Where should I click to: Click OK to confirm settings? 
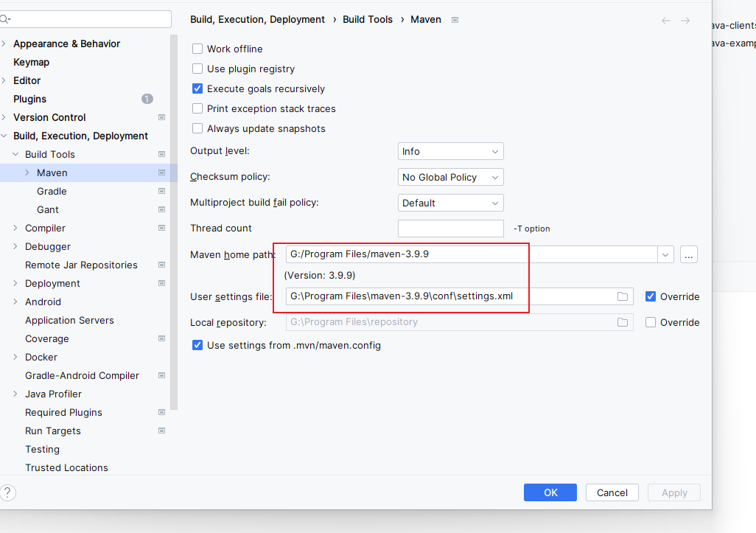pyautogui.click(x=550, y=492)
